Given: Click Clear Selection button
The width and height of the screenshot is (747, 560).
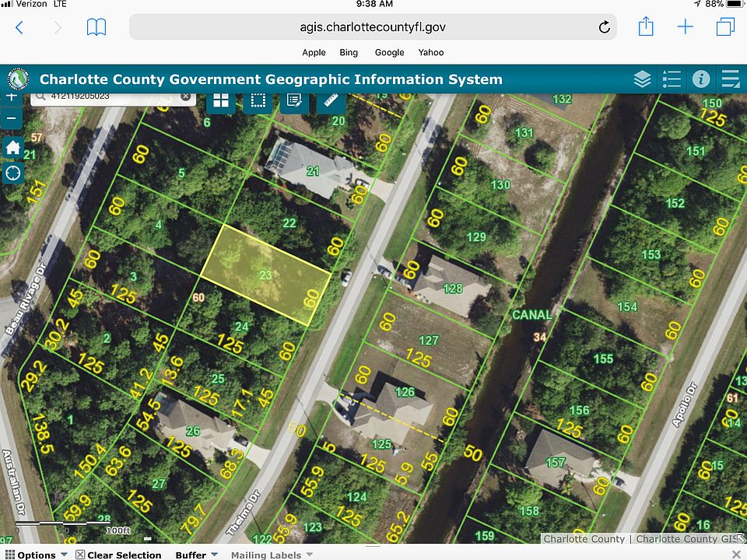Looking at the screenshot, I should (x=118, y=555).
